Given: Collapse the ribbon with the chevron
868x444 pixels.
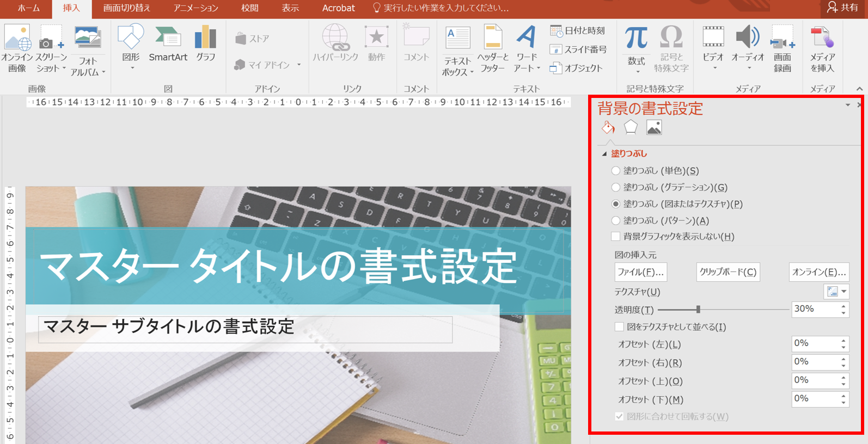Looking at the screenshot, I should coord(859,89).
